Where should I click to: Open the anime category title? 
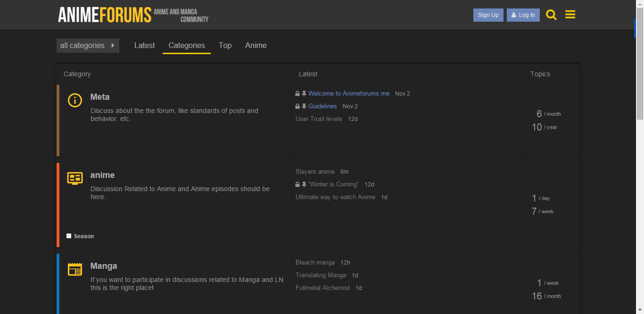102,175
